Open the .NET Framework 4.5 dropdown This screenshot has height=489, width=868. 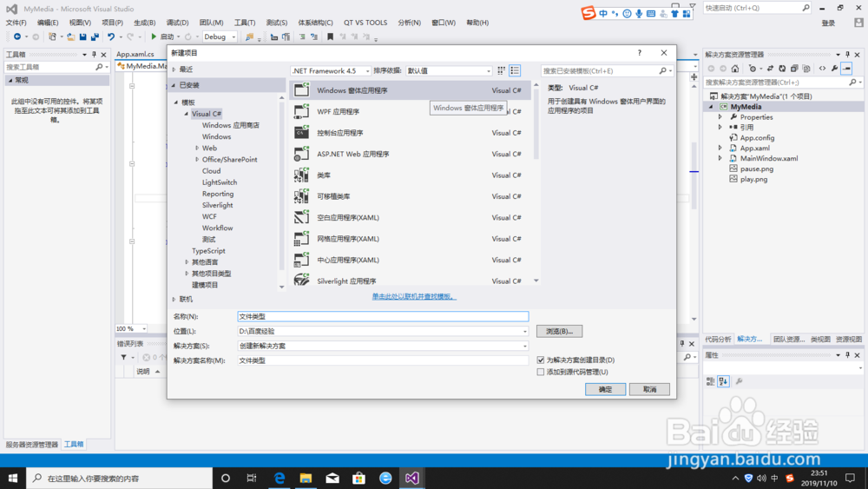[331, 71]
